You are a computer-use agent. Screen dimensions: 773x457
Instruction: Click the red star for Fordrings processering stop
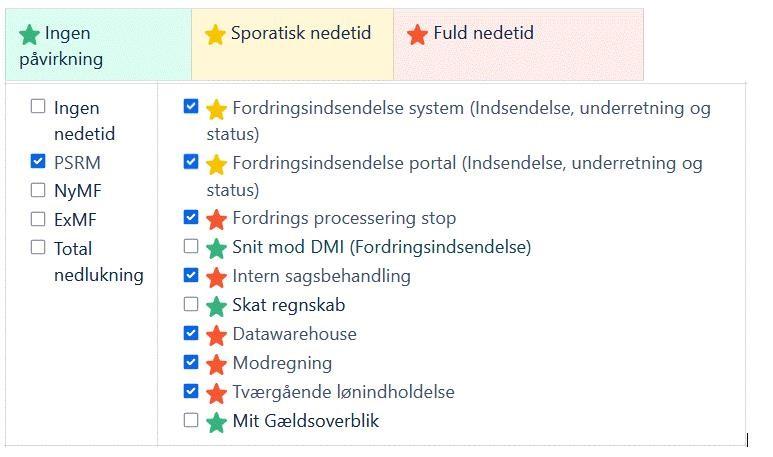[x=216, y=219]
